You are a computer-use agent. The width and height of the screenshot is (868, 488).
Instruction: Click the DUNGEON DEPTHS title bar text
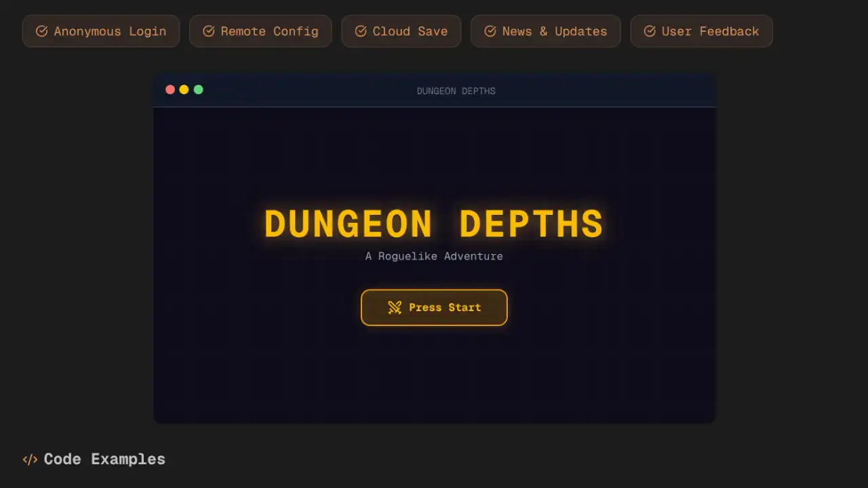pos(456,91)
